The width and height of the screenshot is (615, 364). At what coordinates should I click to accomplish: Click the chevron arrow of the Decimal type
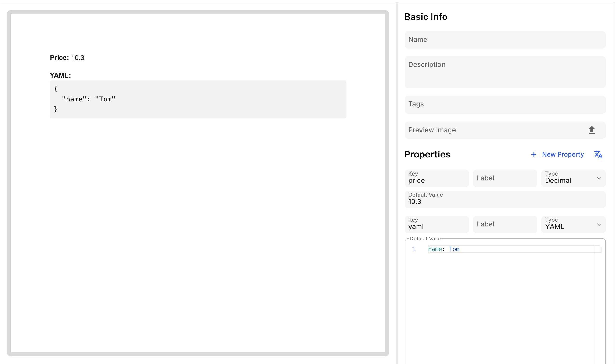[599, 178]
